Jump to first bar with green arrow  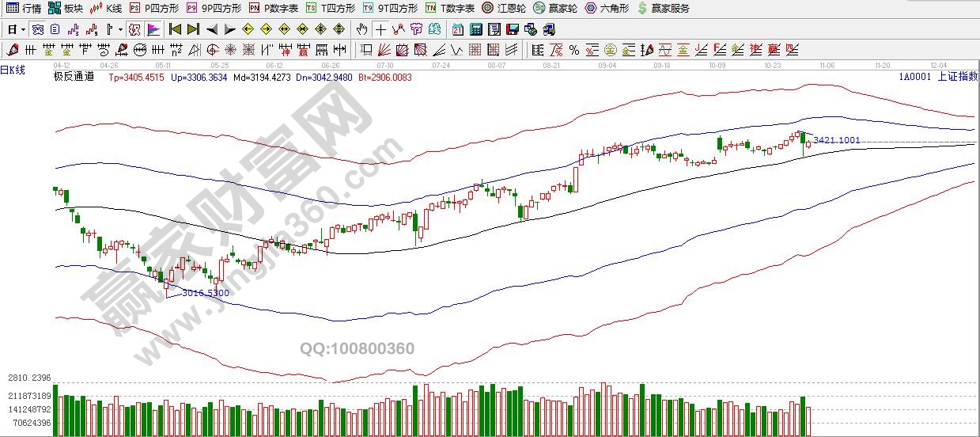tap(175, 30)
